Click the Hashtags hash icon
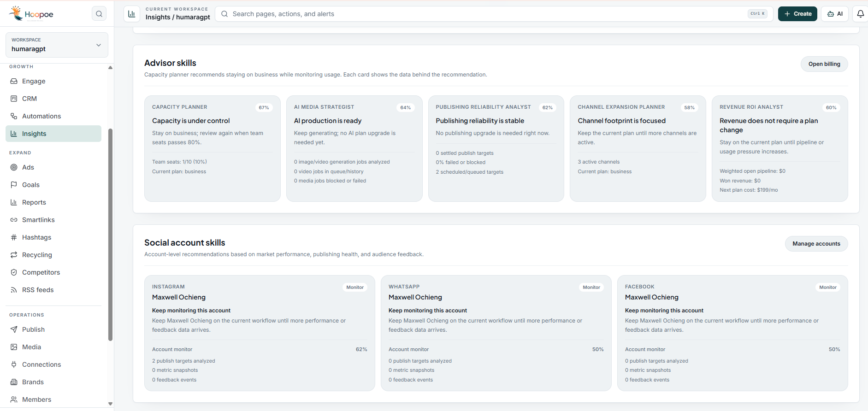The height and width of the screenshot is (411, 868). 14,237
